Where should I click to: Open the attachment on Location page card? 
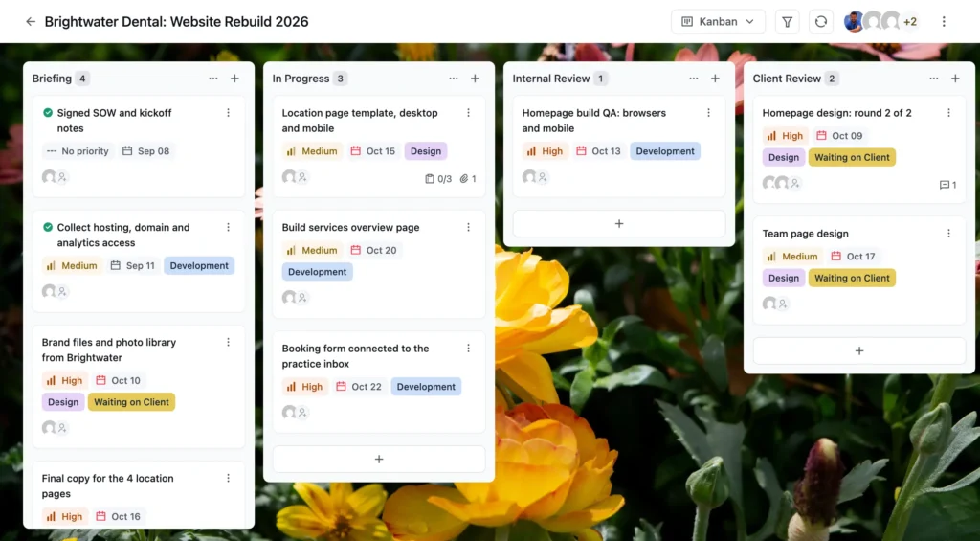[468, 179]
